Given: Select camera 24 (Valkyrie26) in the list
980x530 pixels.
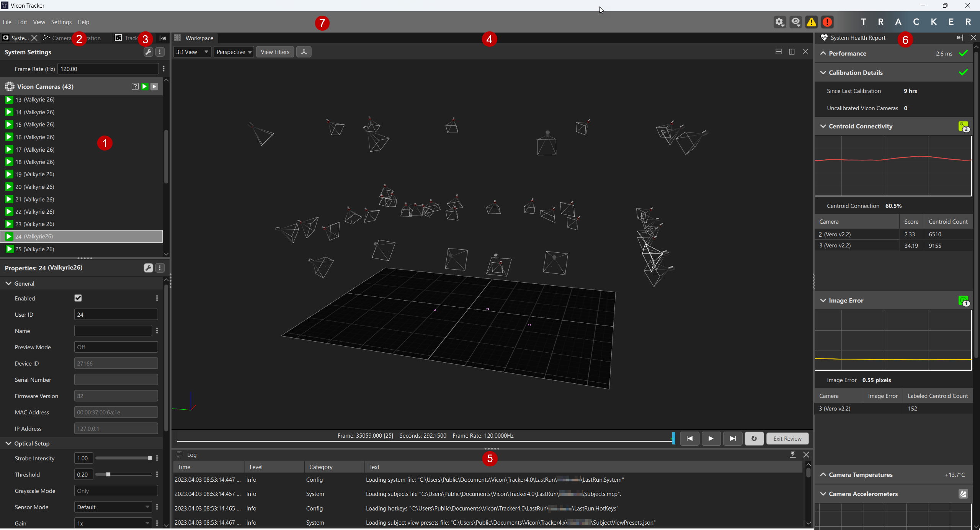Looking at the screenshot, I should click(81, 237).
